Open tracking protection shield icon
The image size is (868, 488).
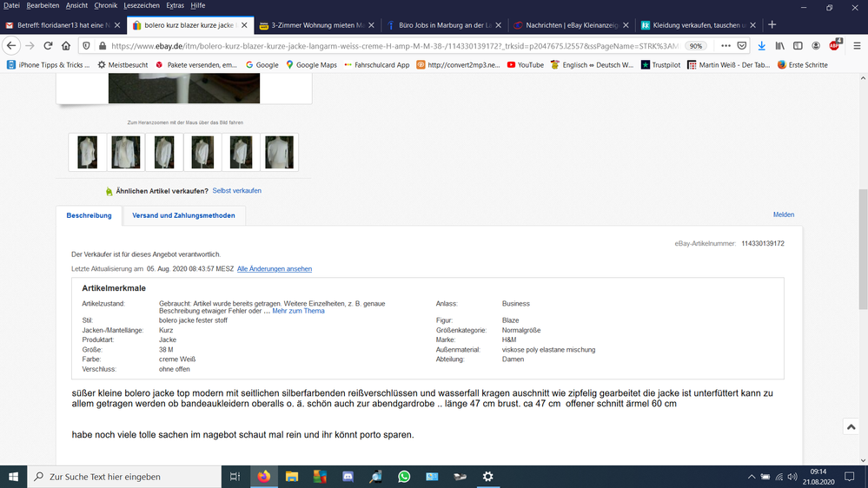point(86,46)
